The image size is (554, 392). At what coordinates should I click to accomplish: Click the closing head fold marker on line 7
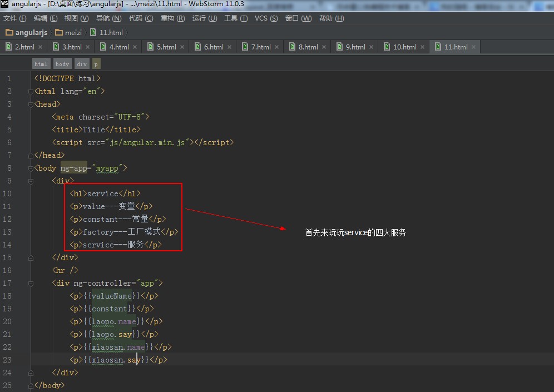pyautogui.click(x=31, y=155)
